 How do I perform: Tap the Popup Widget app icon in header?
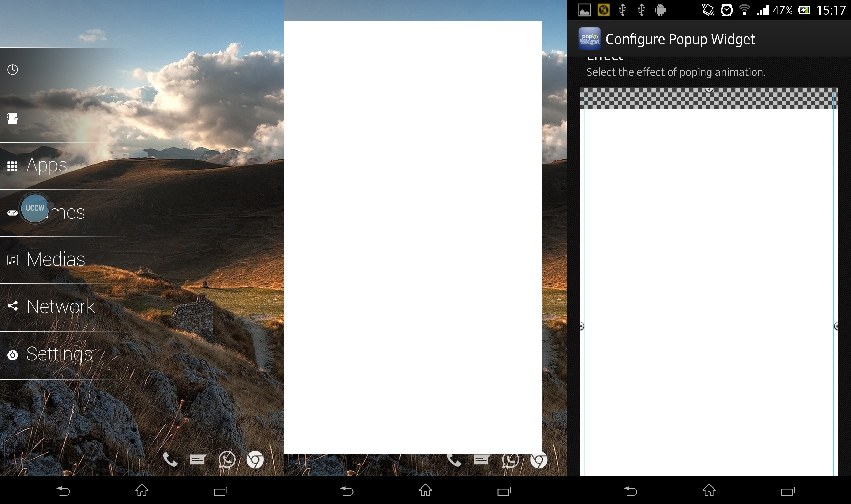[x=589, y=39]
